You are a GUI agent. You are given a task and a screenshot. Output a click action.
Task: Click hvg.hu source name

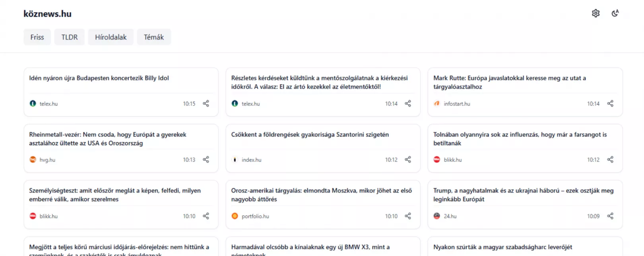tap(47, 160)
